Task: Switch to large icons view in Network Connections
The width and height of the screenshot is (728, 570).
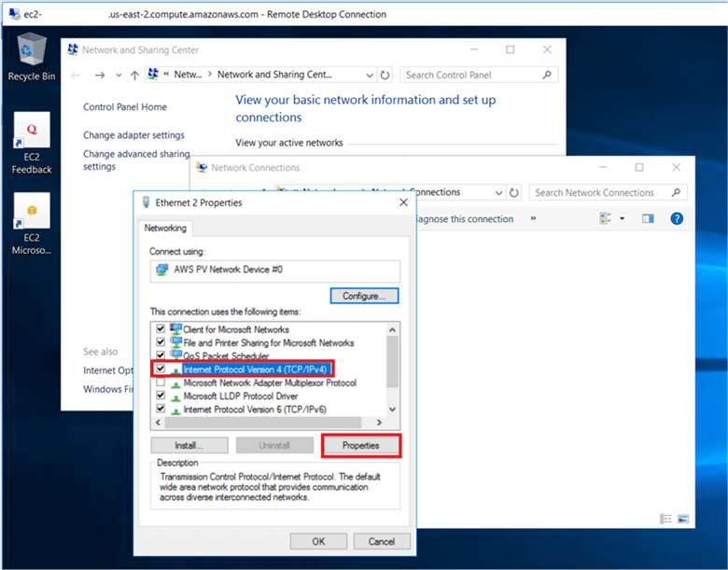Action: (683, 519)
